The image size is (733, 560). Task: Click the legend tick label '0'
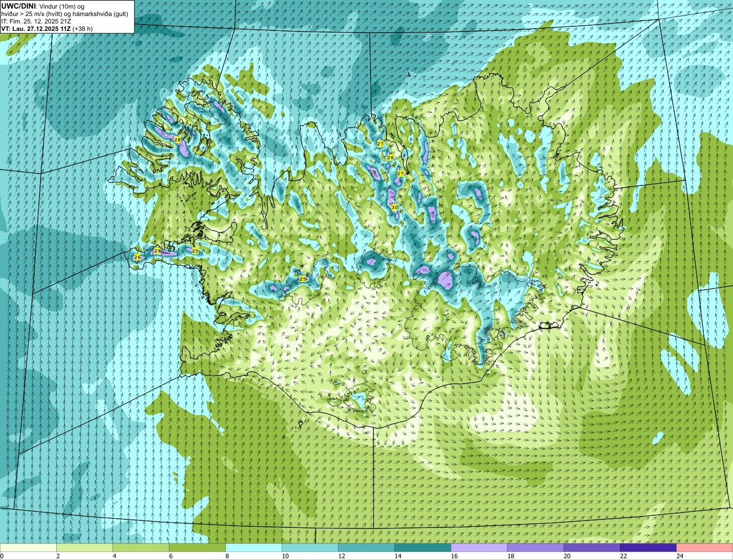click(2, 556)
